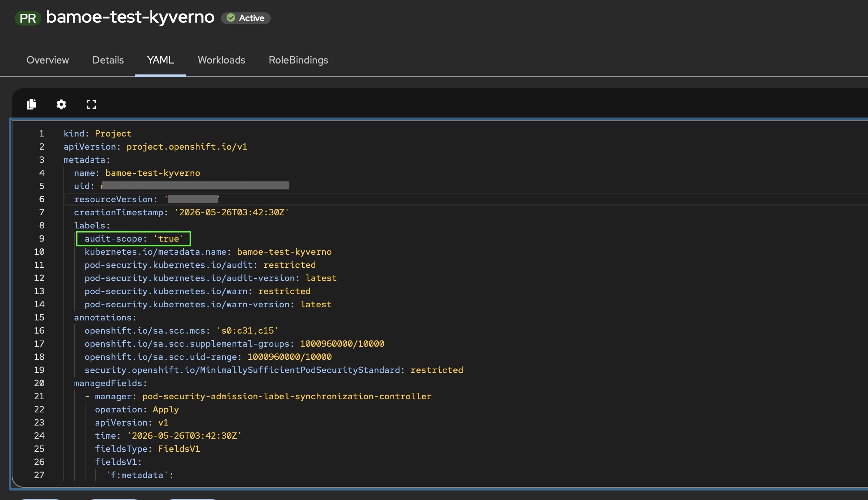Click the uid line 5
The image size is (868, 500).
pos(182,186)
